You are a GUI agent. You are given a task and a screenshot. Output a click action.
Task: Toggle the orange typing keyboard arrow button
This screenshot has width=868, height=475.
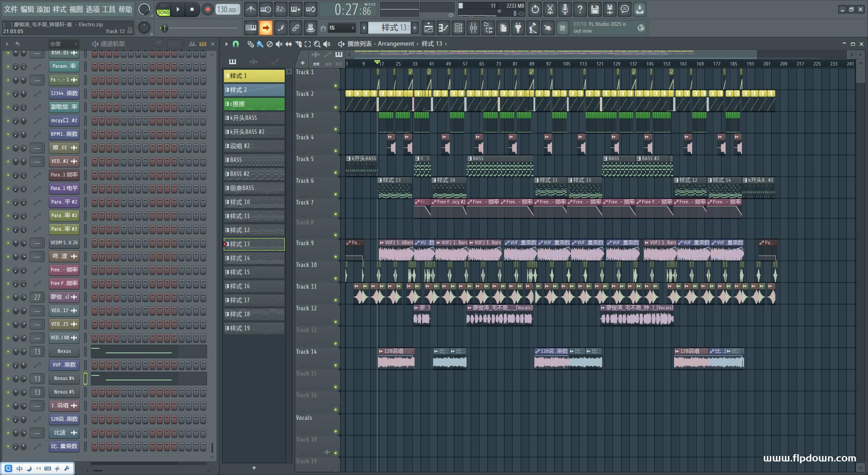[266, 28]
